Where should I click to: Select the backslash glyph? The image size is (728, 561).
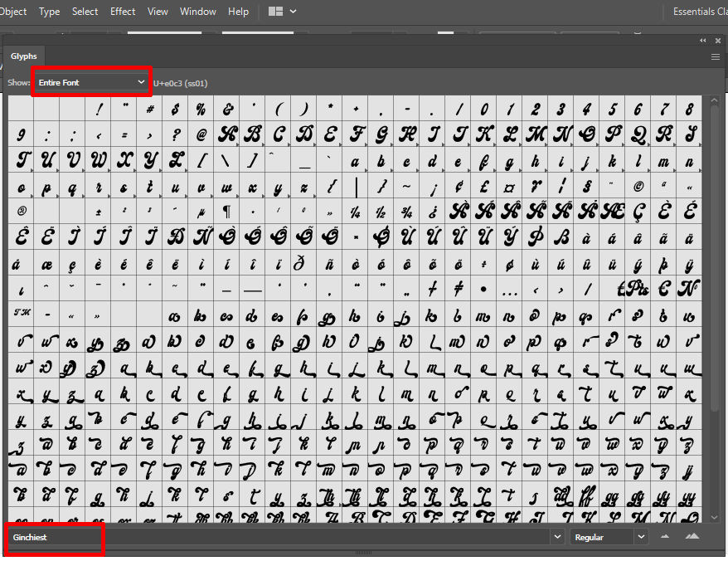(x=226, y=160)
